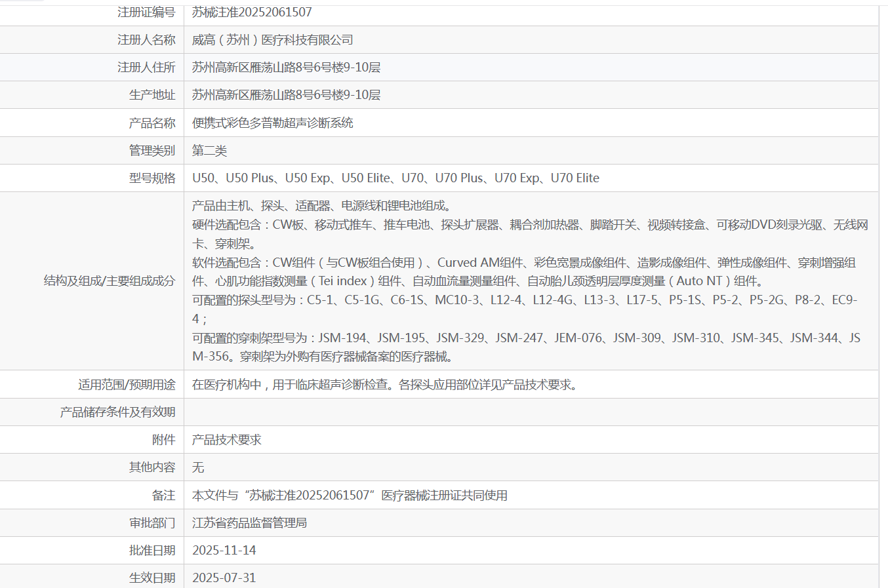Click the 生效日期 row label
888x588 pixels.
click(152, 578)
